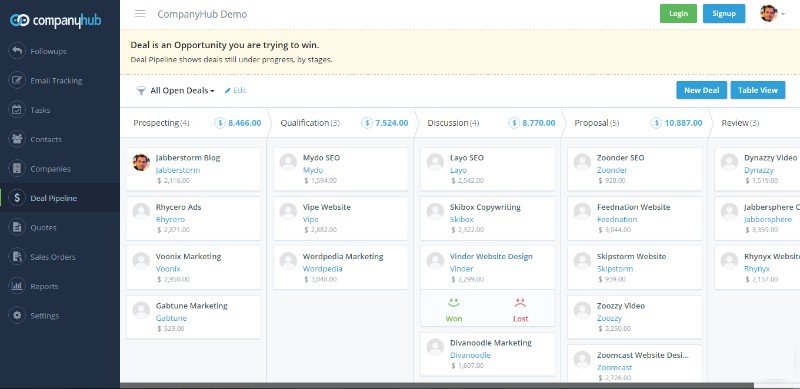Open the Vipe Website deal card
Image resolution: width=800 pixels, height=389 pixels.
click(340, 218)
